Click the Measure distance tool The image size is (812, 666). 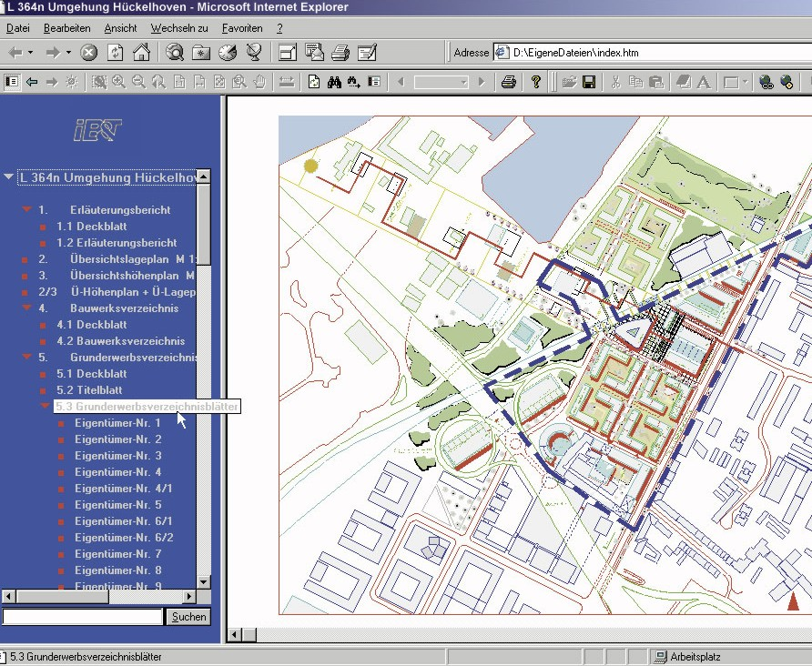click(x=287, y=82)
